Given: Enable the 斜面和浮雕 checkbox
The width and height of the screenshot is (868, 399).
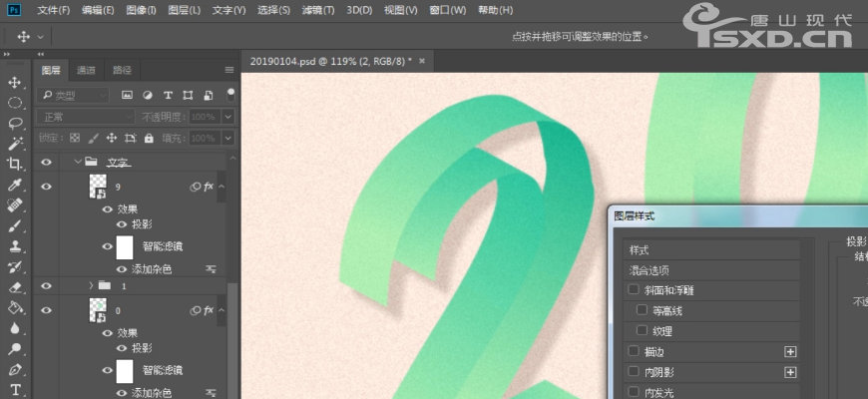Looking at the screenshot, I should pos(634,290).
